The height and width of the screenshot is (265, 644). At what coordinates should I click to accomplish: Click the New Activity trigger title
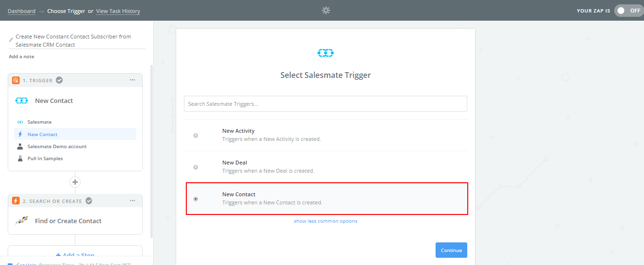[x=239, y=131]
